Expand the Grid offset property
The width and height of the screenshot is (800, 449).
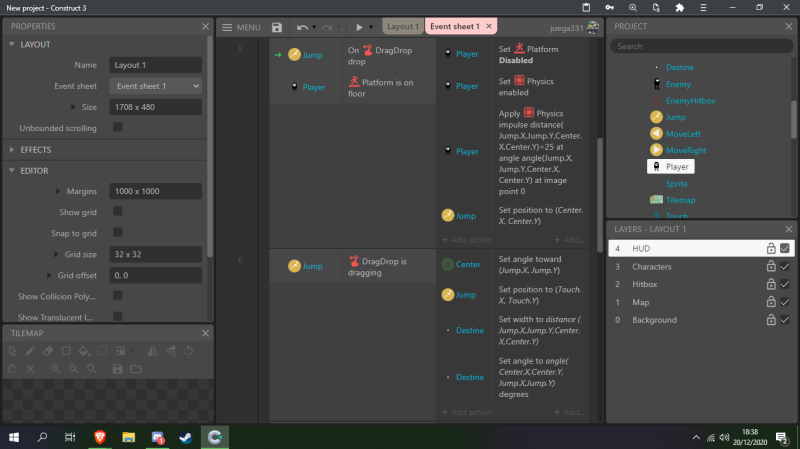click(49, 276)
